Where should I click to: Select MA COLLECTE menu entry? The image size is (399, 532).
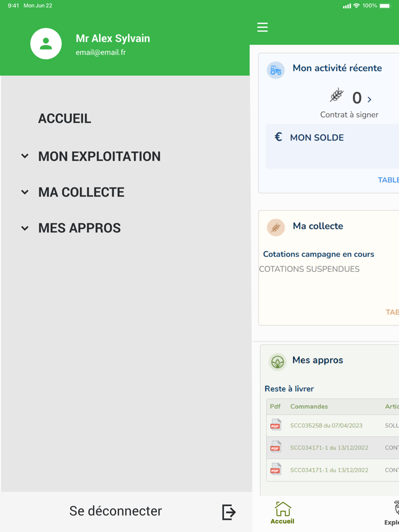[81, 193]
